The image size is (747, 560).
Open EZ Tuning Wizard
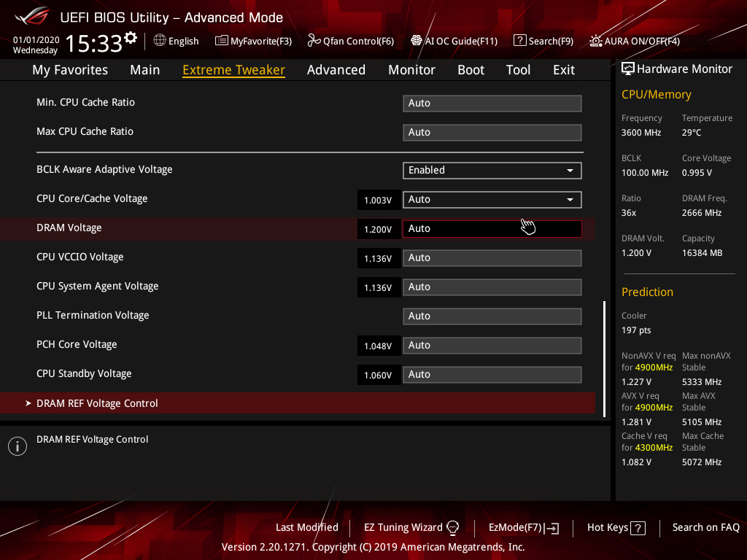click(411, 528)
